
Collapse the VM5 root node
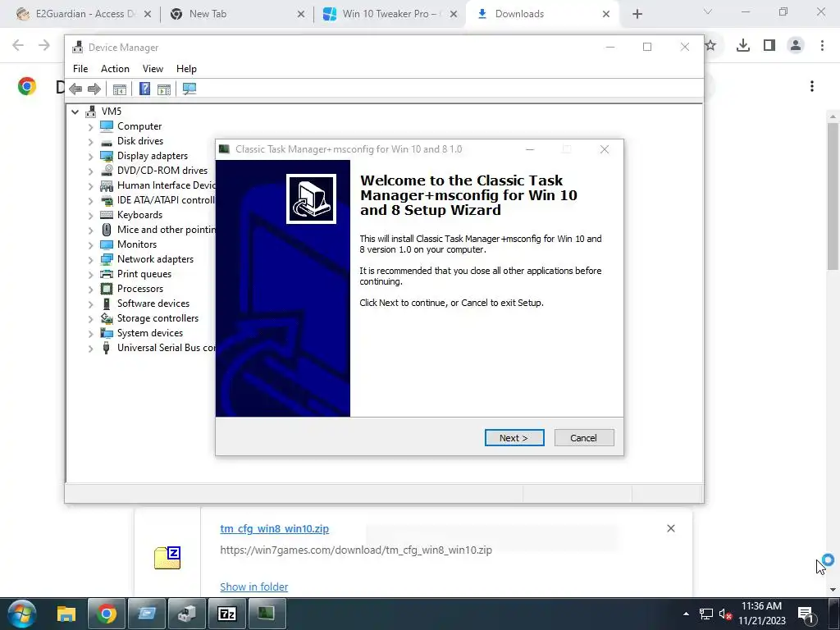coord(75,112)
